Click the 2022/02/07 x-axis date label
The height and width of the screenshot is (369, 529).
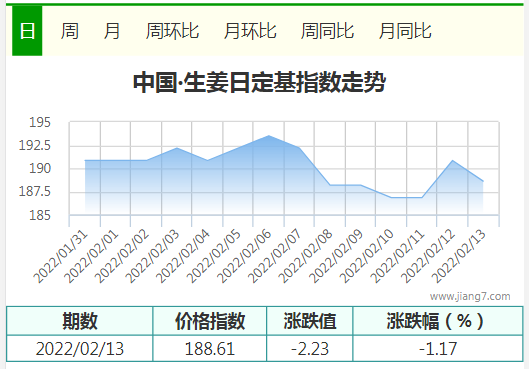coord(275,257)
